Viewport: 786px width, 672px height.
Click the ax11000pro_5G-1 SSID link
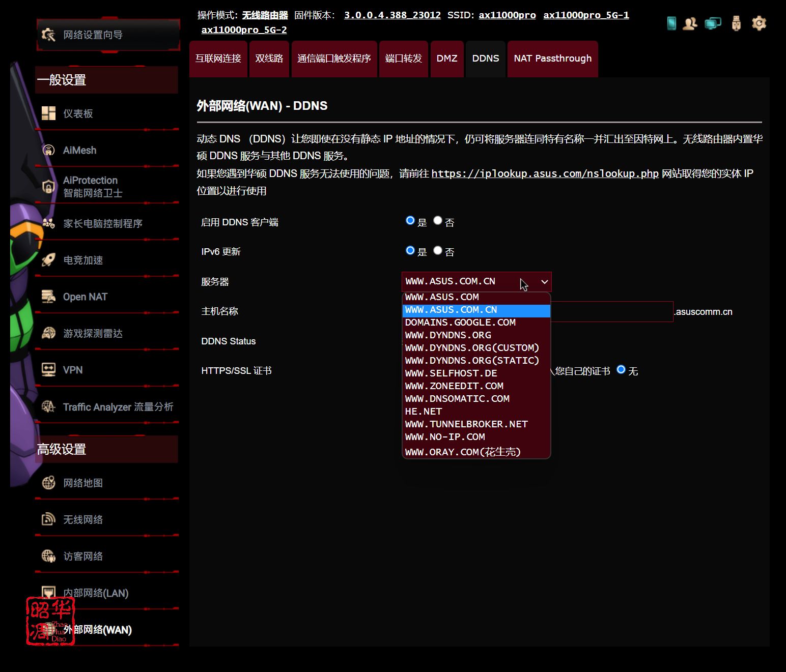pyautogui.click(x=586, y=15)
